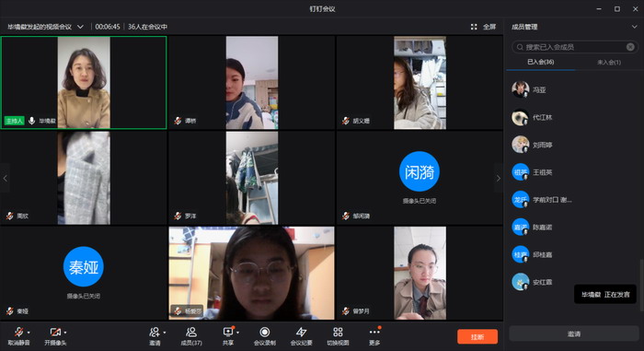Screen dimensions: 644x351
Task: Select 曾梦月 video tile
Action: (420, 273)
